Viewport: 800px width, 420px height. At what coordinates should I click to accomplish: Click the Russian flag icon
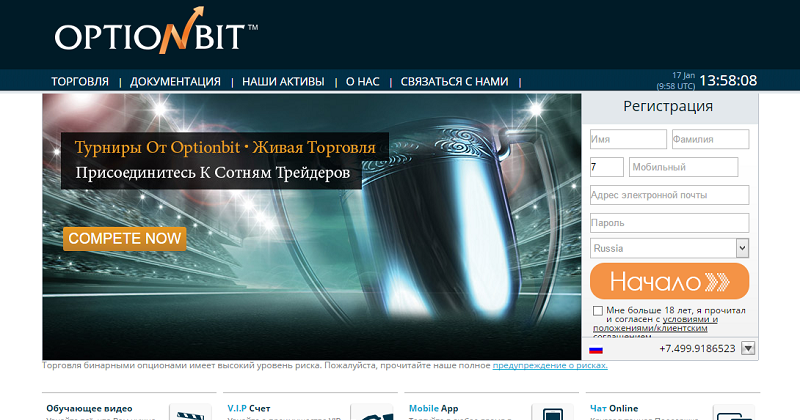coord(596,350)
